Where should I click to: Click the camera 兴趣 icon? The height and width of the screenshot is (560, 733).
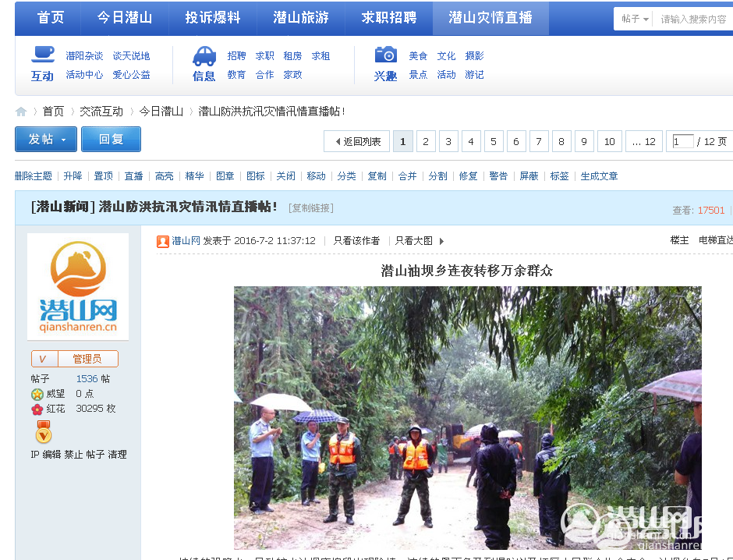[x=385, y=55]
